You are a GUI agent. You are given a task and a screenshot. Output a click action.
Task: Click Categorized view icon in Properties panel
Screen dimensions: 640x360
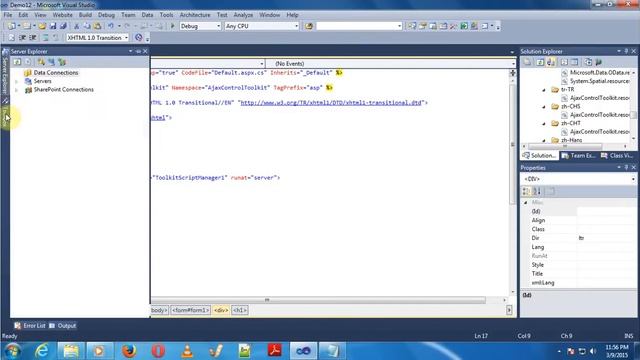click(x=527, y=191)
